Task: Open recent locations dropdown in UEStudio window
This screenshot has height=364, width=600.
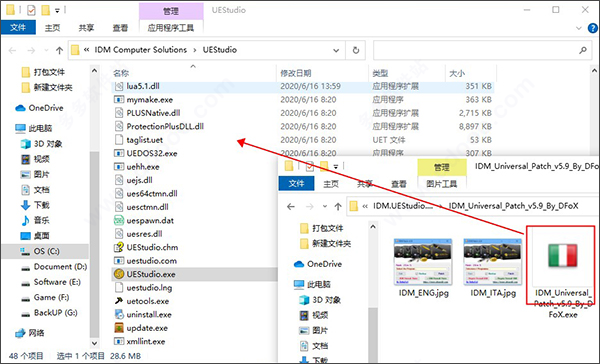Action: [x=46, y=50]
